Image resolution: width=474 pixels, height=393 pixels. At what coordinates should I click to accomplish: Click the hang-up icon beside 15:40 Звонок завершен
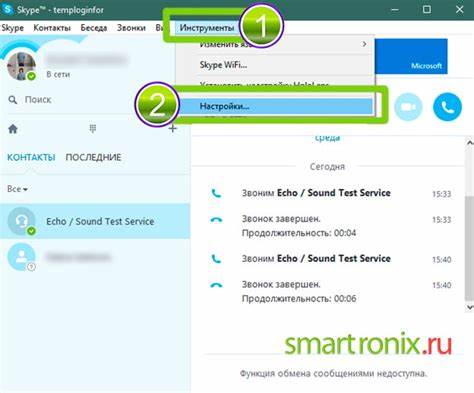216,285
